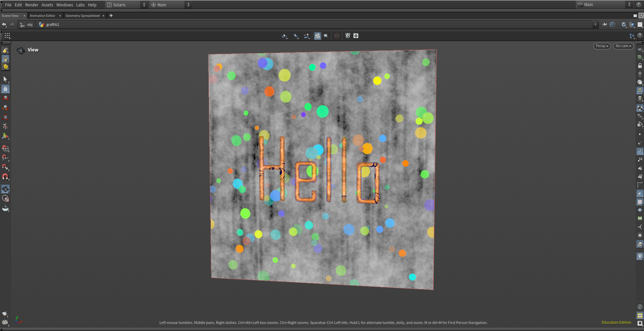Screen dimensions: 644x331
Task: Open the Render menu
Action: pyautogui.click(x=32, y=5)
